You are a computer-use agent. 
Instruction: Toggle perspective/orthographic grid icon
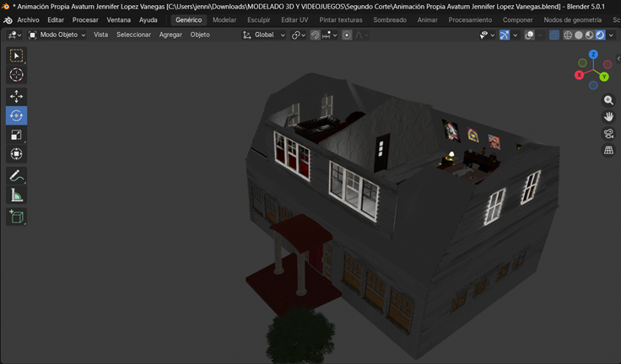[x=608, y=151]
